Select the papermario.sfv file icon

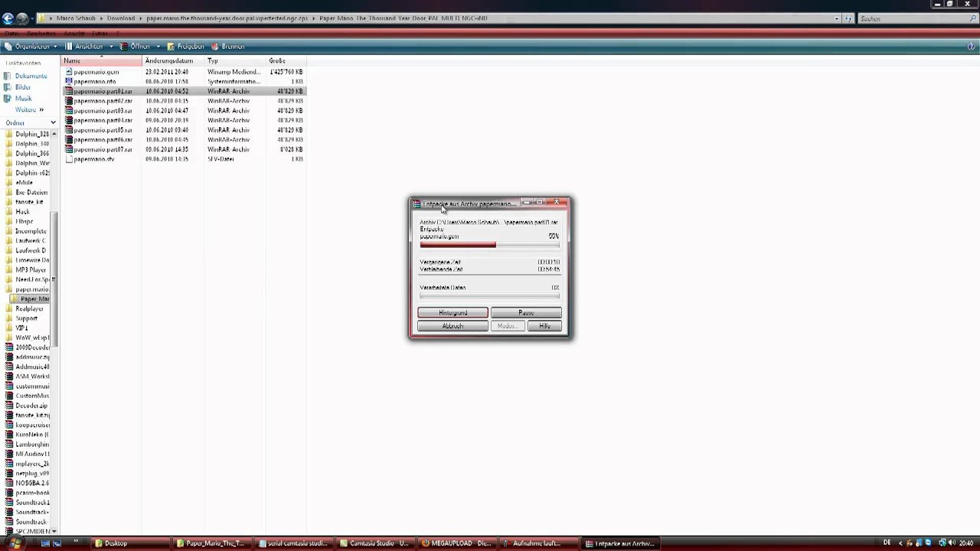click(69, 159)
